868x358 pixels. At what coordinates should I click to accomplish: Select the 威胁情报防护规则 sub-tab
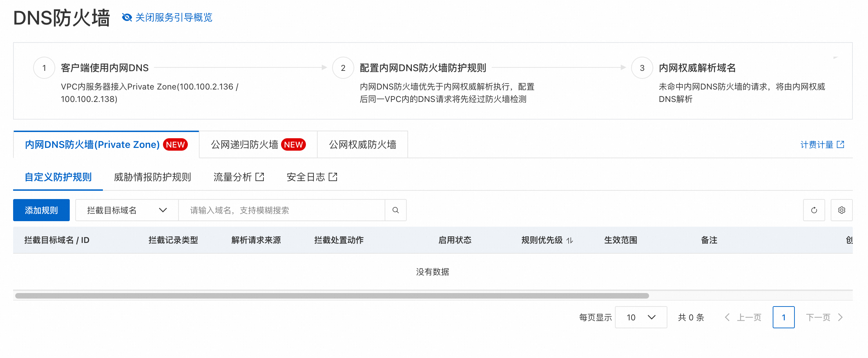tap(153, 177)
